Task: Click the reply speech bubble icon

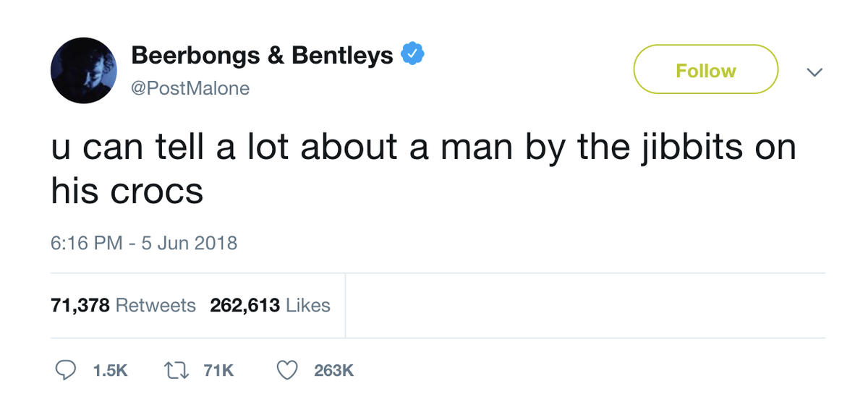Action: tap(66, 371)
